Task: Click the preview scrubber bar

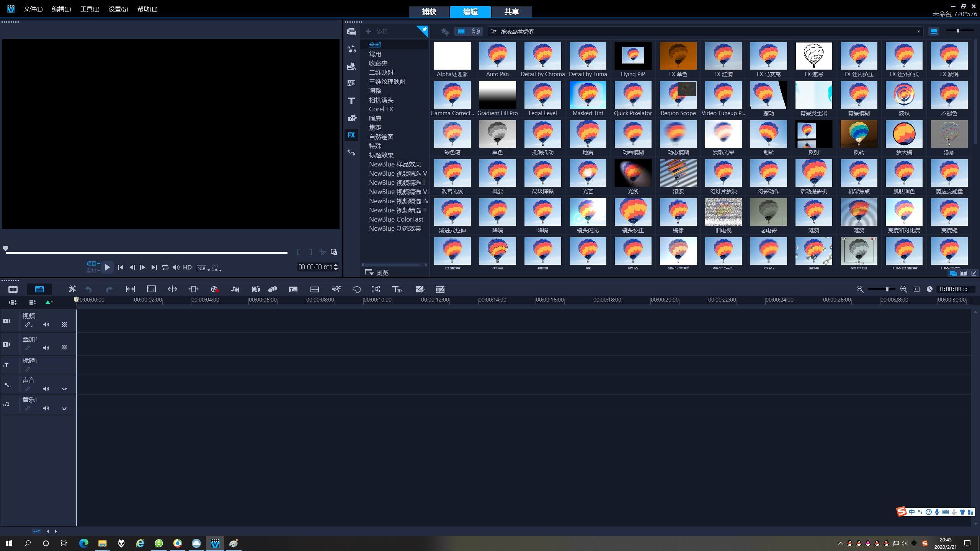Action: [147, 253]
